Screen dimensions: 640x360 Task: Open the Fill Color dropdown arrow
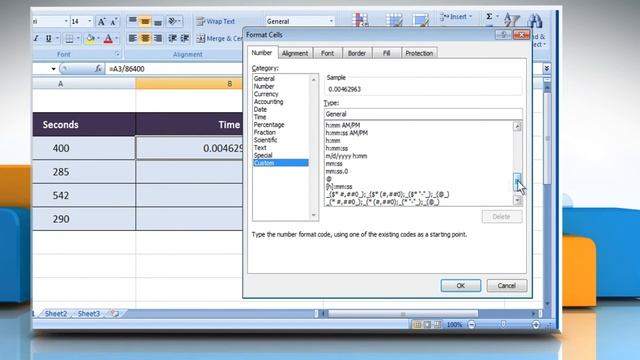point(99,39)
